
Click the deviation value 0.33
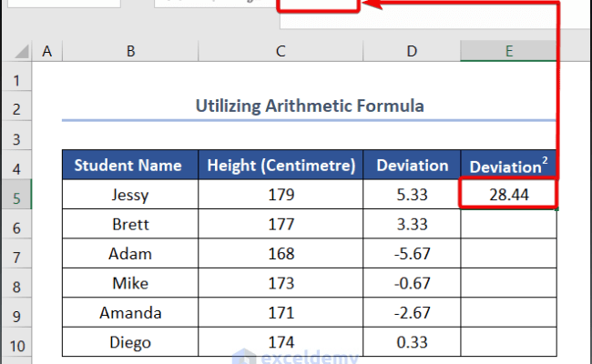pos(412,342)
